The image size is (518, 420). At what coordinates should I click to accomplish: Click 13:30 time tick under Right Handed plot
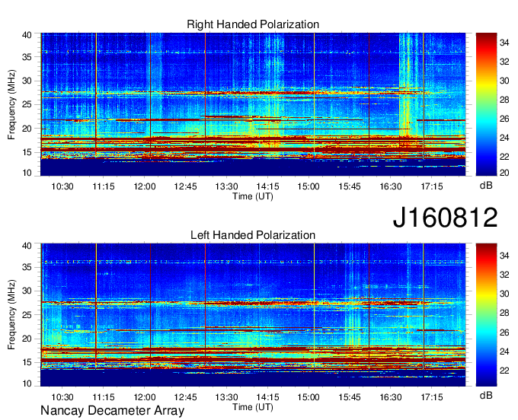tap(227, 186)
